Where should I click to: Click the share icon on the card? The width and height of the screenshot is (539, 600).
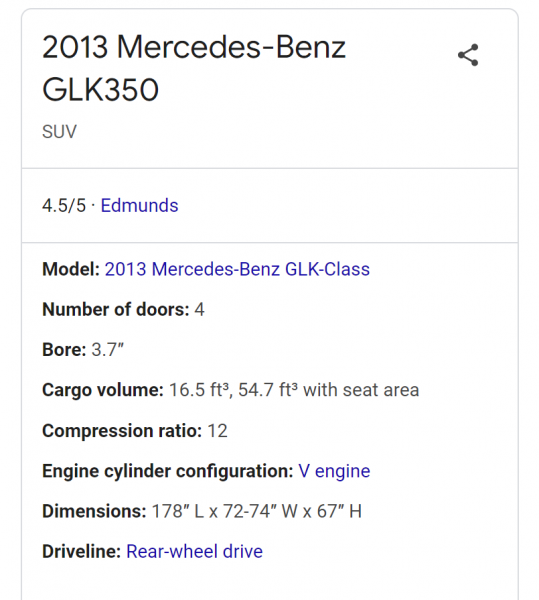pyautogui.click(x=468, y=55)
